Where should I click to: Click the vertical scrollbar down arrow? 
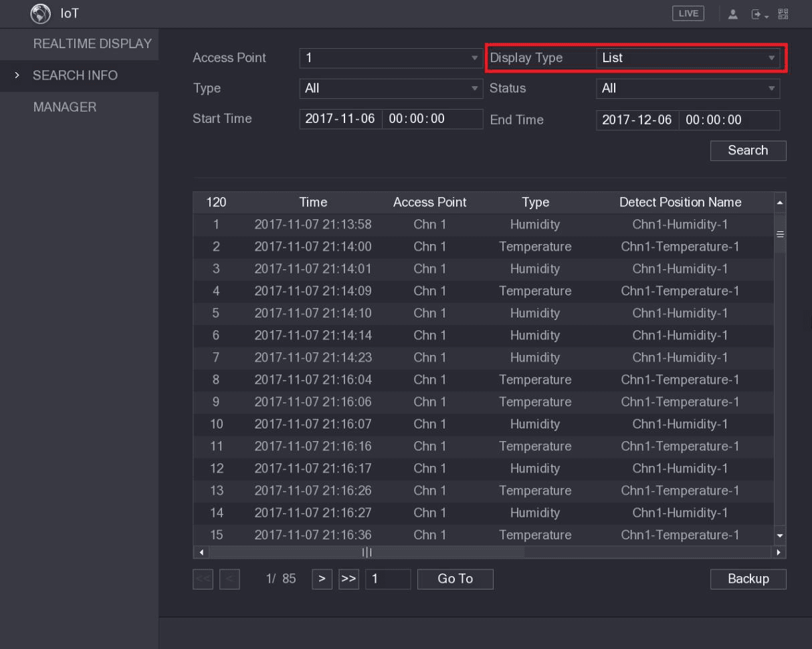coord(780,535)
